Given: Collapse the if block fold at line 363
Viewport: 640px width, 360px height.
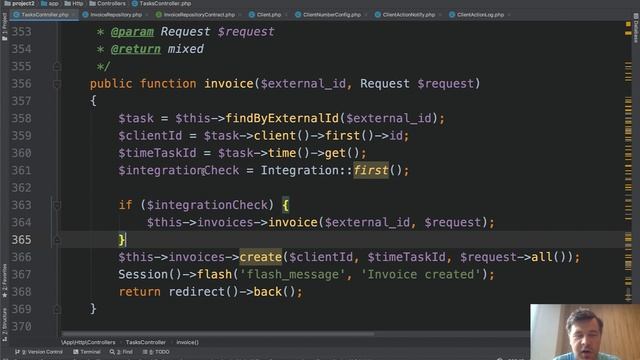Looking at the screenshot, I should pyautogui.click(x=57, y=205).
